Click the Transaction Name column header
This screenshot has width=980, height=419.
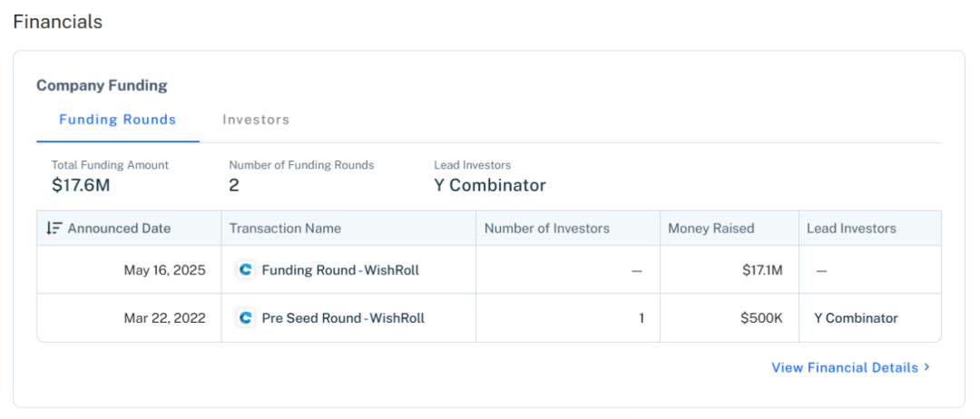[285, 229]
